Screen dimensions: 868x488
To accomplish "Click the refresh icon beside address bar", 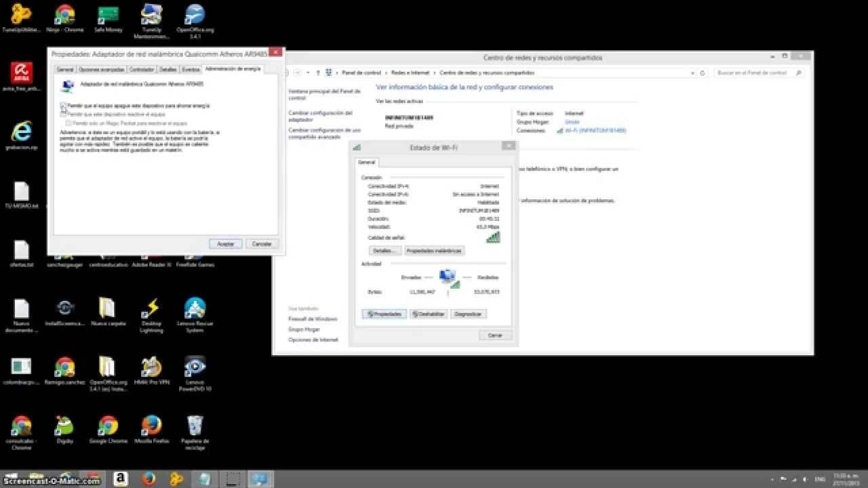I will (x=703, y=73).
